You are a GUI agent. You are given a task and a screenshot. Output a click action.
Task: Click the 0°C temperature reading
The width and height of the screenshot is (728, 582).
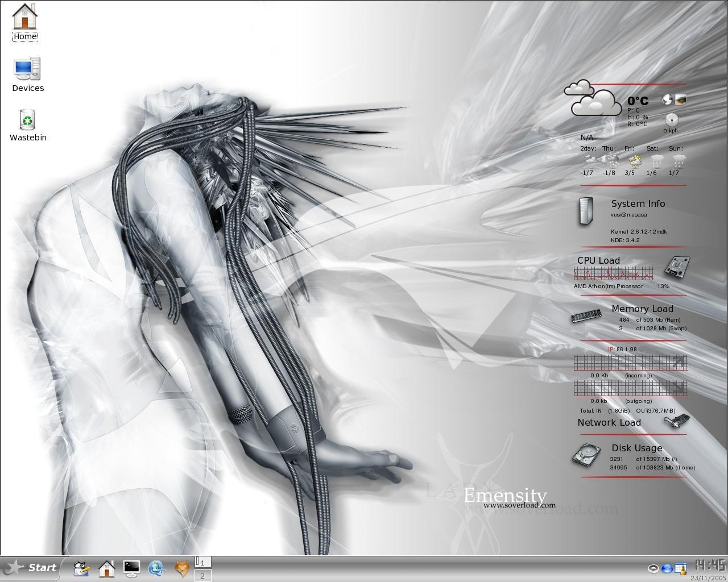coord(638,101)
